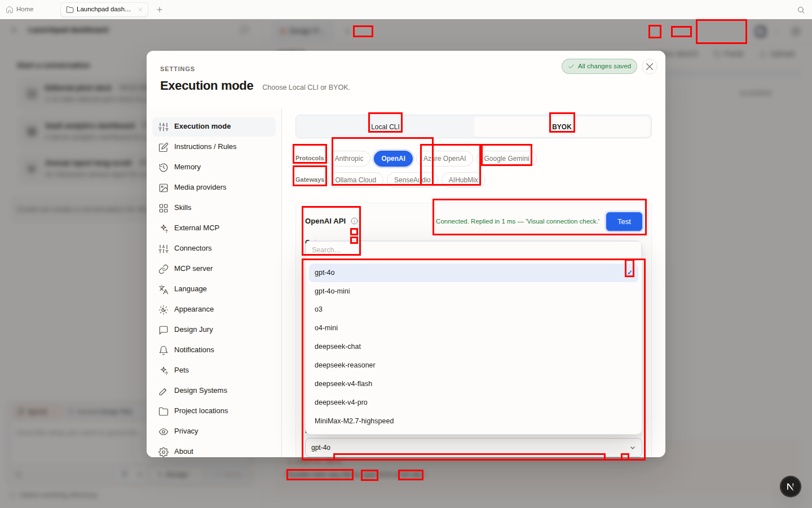Run the connection Test button
Image resolution: width=812 pixels, height=508 pixels.
pos(624,222)
